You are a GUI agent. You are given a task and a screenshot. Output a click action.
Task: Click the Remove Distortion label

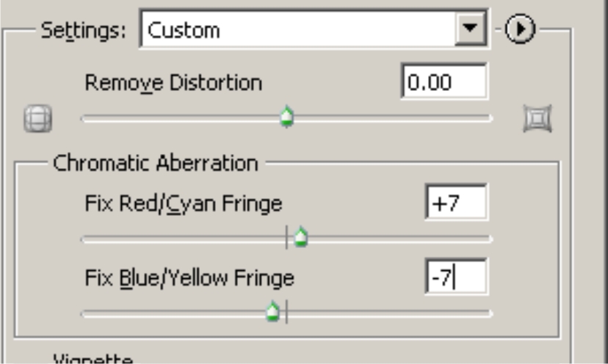(173, 83)
